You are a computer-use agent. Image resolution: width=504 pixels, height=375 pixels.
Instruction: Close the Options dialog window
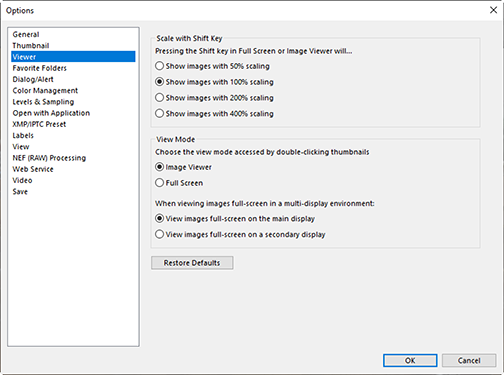(493, 10)
